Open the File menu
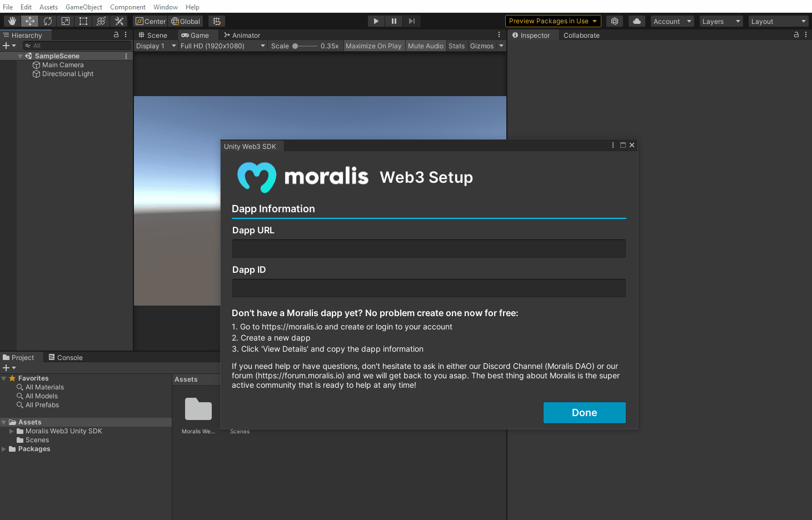Viewport: 812px width, 520px height. [8, 7]
